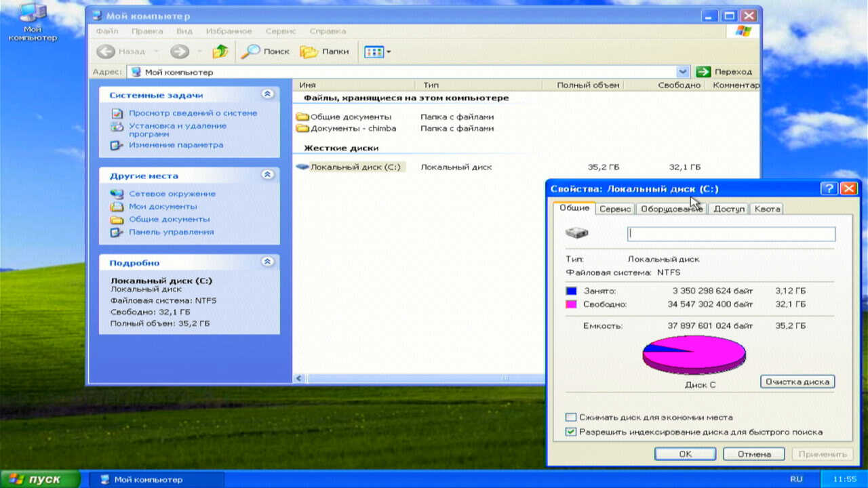The height and width of the screenshot is (488, 868).
Task: Toggle the Folders (Папки) pane button
Action: click(324, 52)
